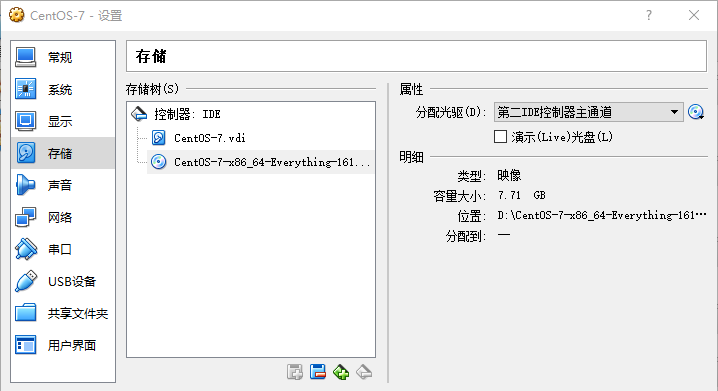Click the 系统 chip icon
Viewport: 718px width, 391px height.
(x=26, y=89)
